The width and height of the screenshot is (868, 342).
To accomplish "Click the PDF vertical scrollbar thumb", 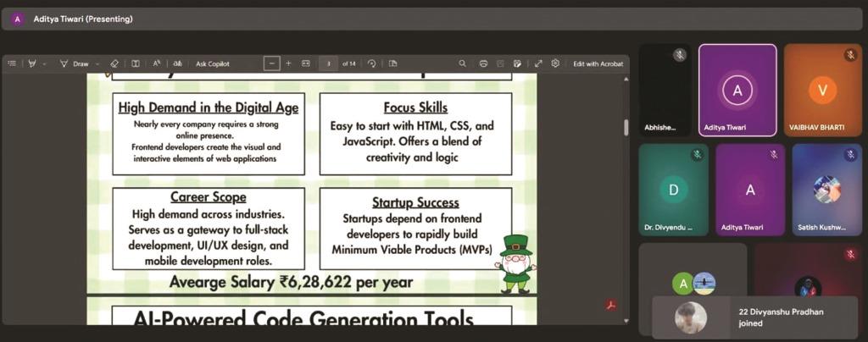I will point(626,127).
